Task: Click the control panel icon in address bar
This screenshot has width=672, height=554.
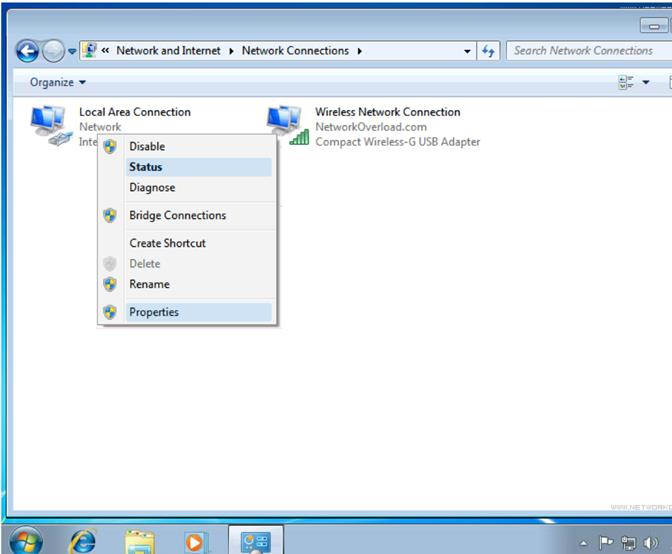Action: click(x=89, y=51)
